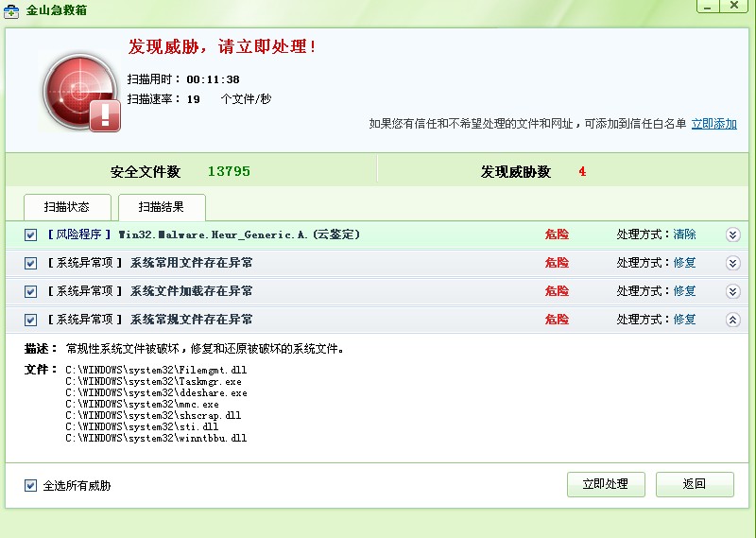Switch to the 扫描状态 tab
This screenshot has height=538, width=756.
67,207
